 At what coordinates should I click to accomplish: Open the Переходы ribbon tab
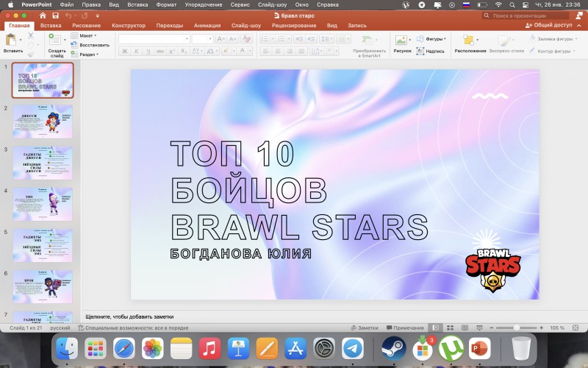pyautogui.click(x=170, y=26)
